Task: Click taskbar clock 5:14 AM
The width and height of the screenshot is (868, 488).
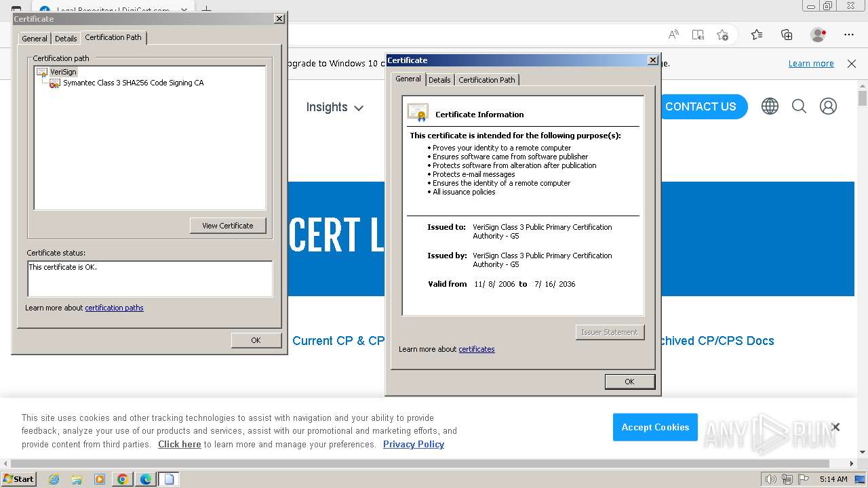Action: coord(833,479)
